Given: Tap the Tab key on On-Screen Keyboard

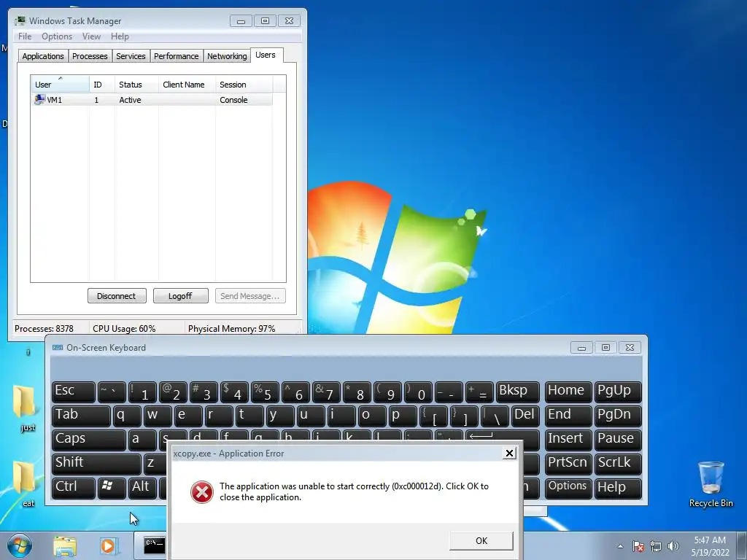Looking at the screenshot, I should [x=81, y=415].
